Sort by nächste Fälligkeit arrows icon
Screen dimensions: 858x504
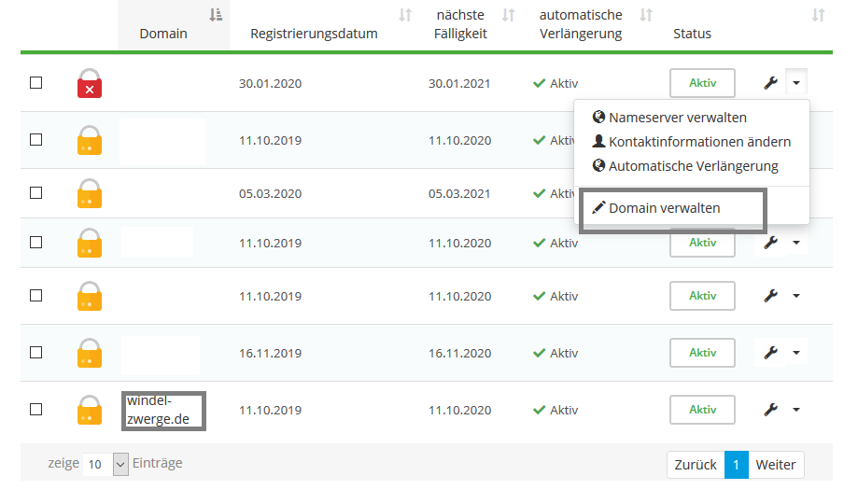coord(508,15)
